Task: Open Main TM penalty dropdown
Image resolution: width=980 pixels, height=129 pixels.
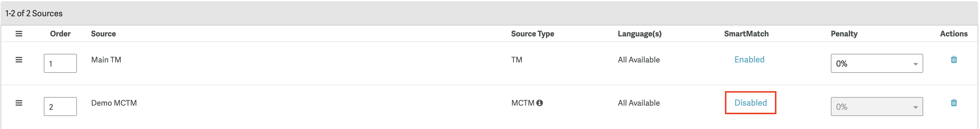Action: point(876,64)
